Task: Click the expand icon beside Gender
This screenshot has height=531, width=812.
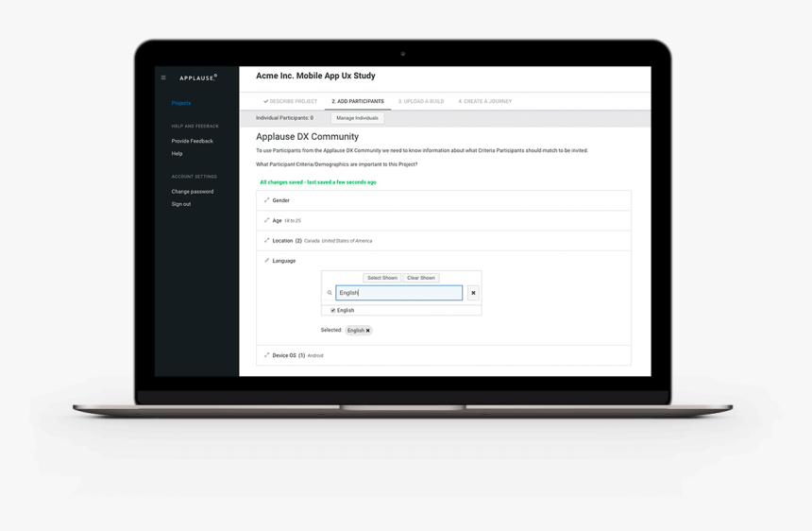Action: 266,200
